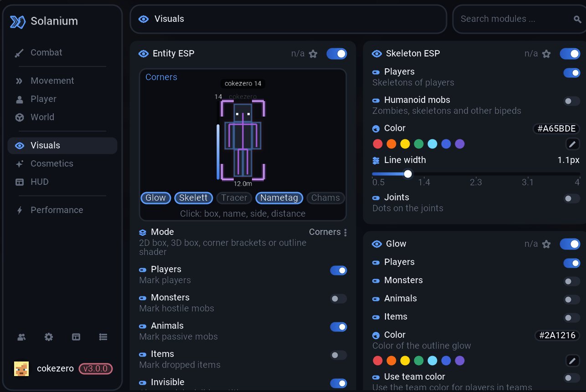Turn off the Skeleton ESP module switch

(x=570, y=54)
